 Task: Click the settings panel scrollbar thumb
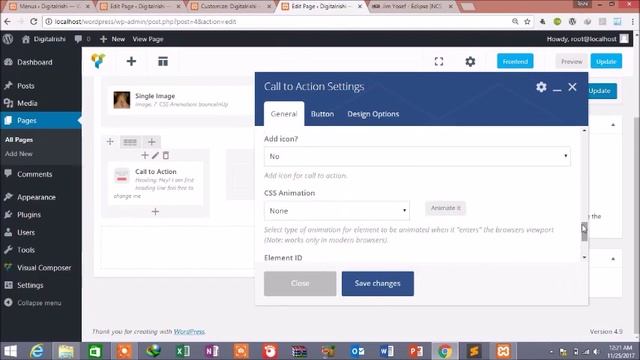tap(584, 232)
